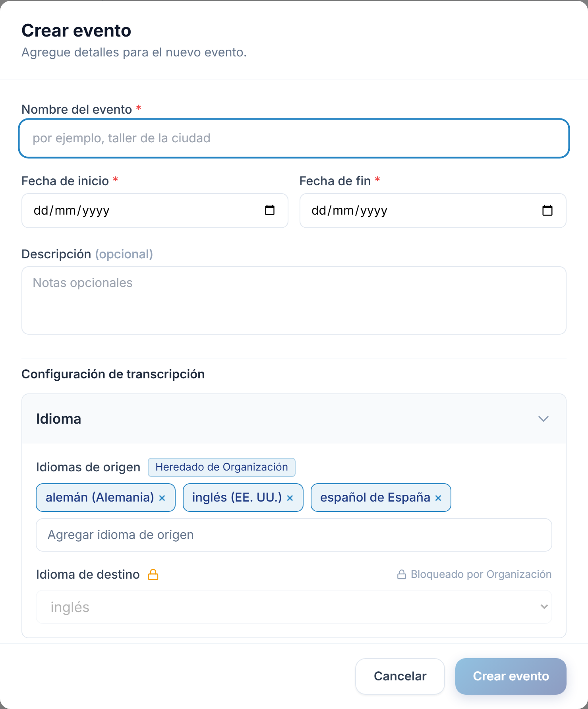
Task: Click the Fecha de inicio date field
Action: [x=155, y=211]
